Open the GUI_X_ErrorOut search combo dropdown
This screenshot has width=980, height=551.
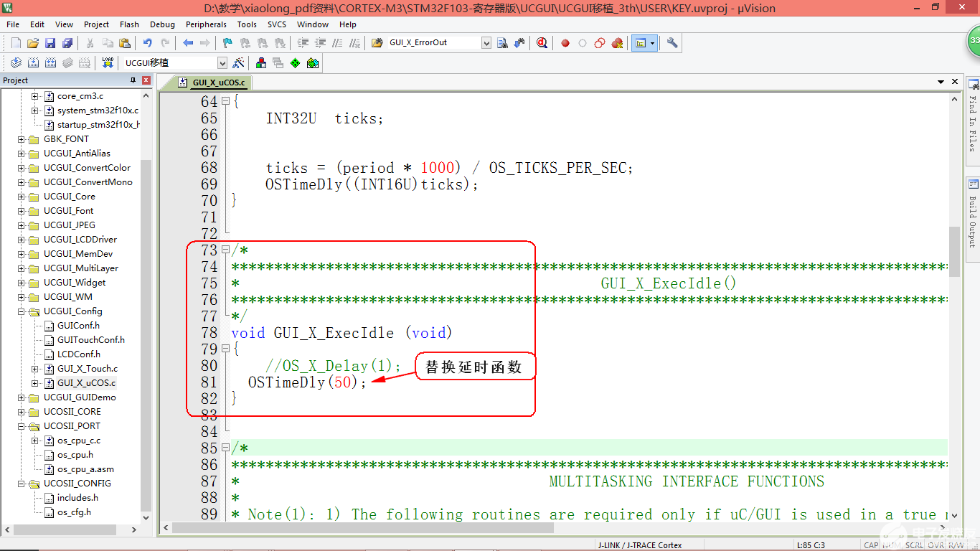(x=486, y=43)
